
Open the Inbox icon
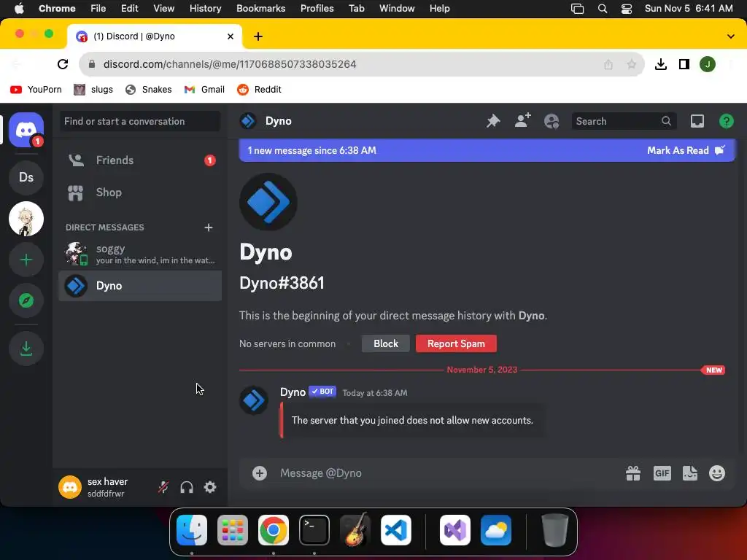coord(697,121)
